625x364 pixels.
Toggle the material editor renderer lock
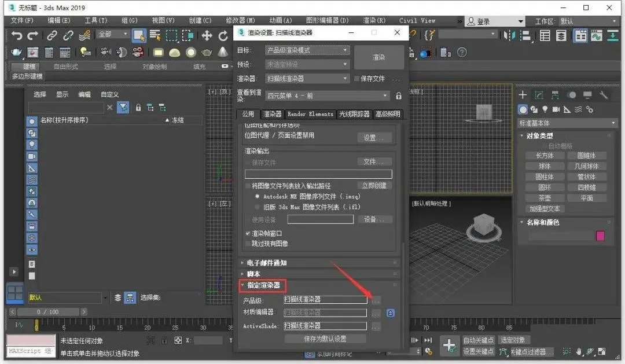(390, 313)
